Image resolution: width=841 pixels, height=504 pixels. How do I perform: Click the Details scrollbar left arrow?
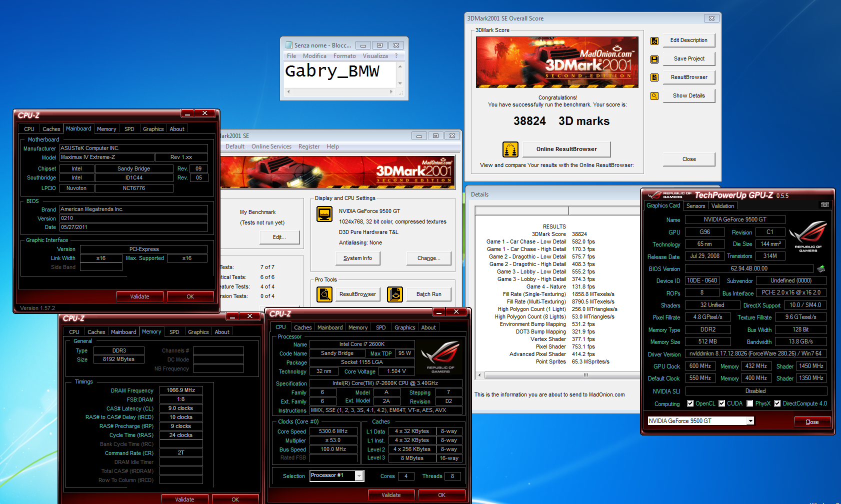click(x=479, y=375)
